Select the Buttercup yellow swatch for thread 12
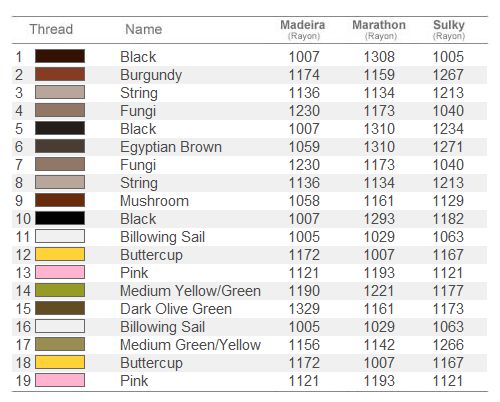Image resolution: width=500 pixels, height=402 pixels. click(60, 254)
